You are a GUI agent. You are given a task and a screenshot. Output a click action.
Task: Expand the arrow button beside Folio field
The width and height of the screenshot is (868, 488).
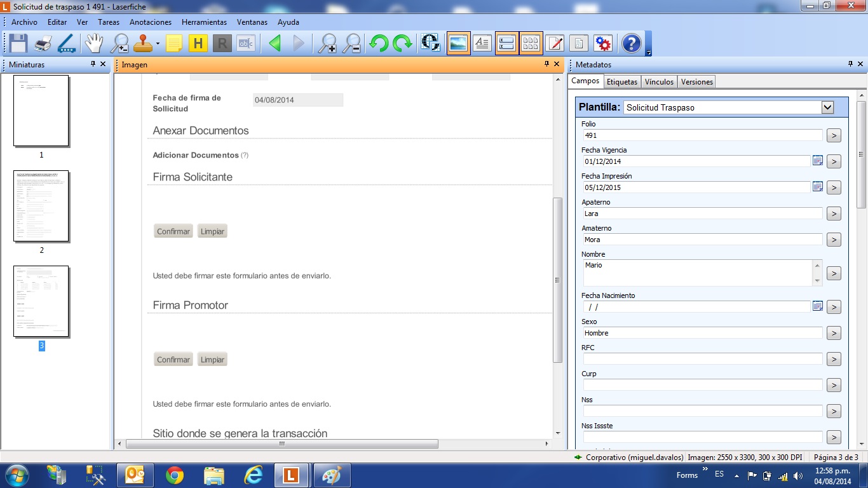(834, 135)
